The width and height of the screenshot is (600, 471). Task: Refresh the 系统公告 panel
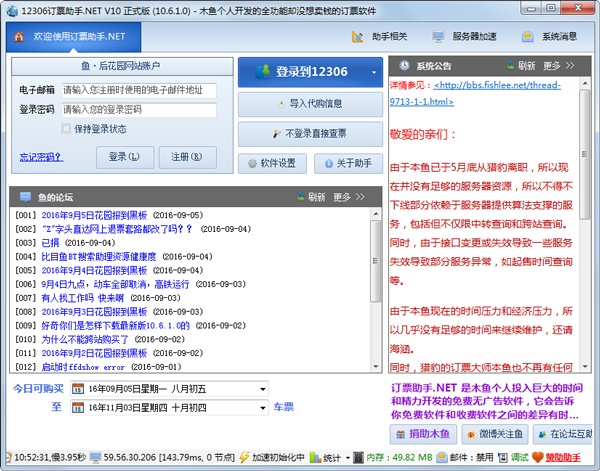coord(521,66)
